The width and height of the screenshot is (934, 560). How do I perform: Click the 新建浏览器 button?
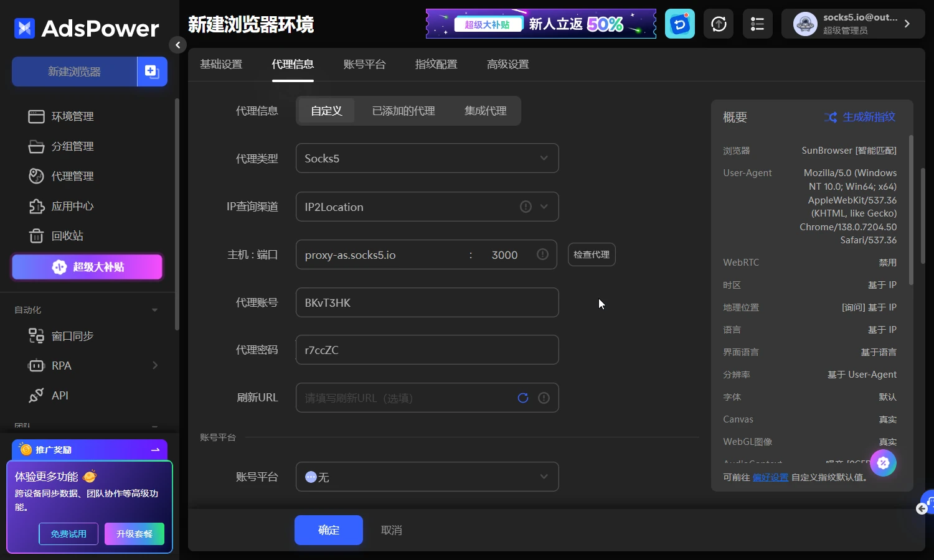74,72
